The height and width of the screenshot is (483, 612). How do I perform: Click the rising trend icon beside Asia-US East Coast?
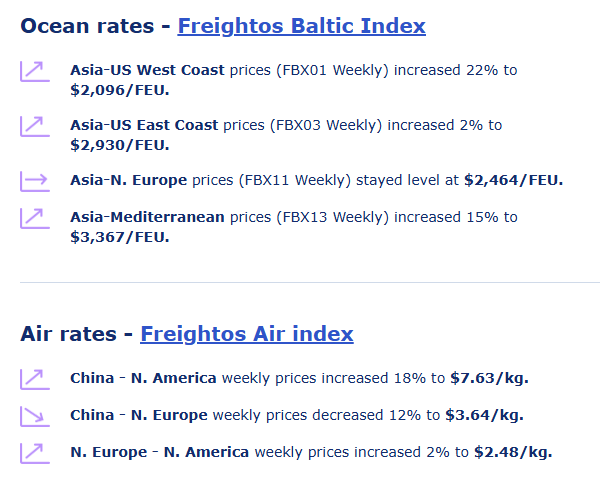click(34, 126)
